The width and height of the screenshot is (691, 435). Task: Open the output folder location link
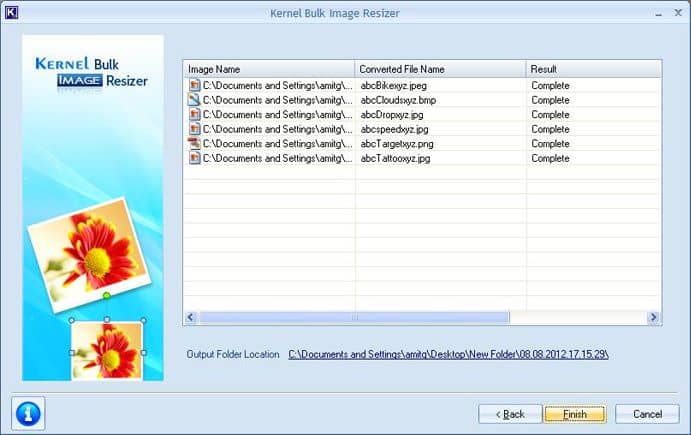coord(448,354)
